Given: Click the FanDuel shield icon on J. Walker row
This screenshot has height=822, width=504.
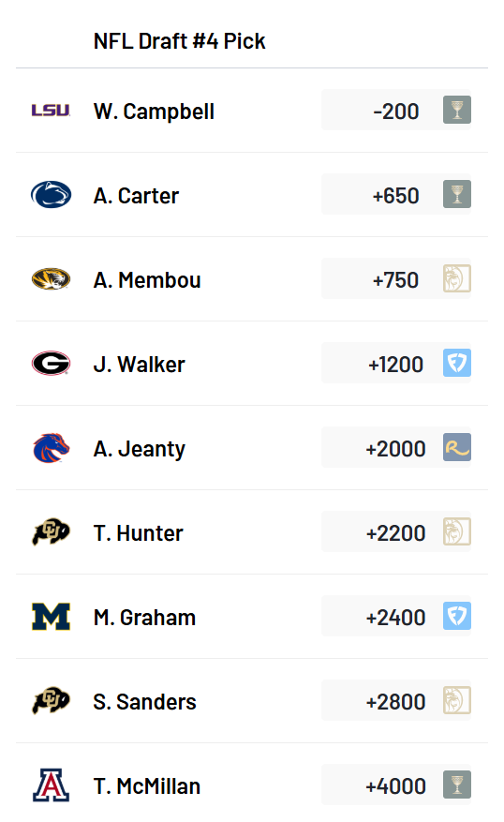Looking at the screenshot, I should coord(457,363).
